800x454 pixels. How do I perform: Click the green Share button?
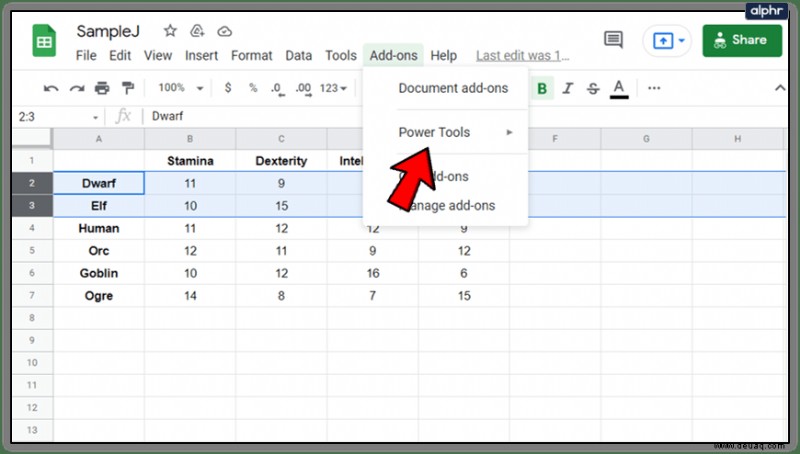point(742,40)
